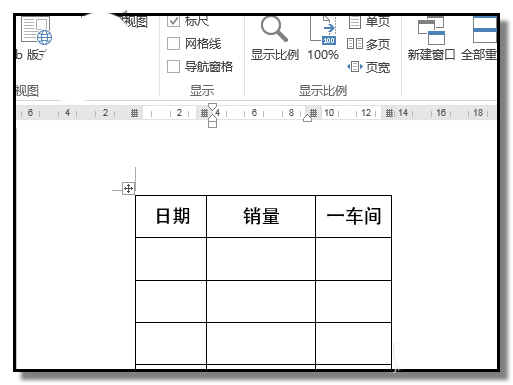Click the right indent marker on ruler
The image size is (513, 385).
(307, 118)
